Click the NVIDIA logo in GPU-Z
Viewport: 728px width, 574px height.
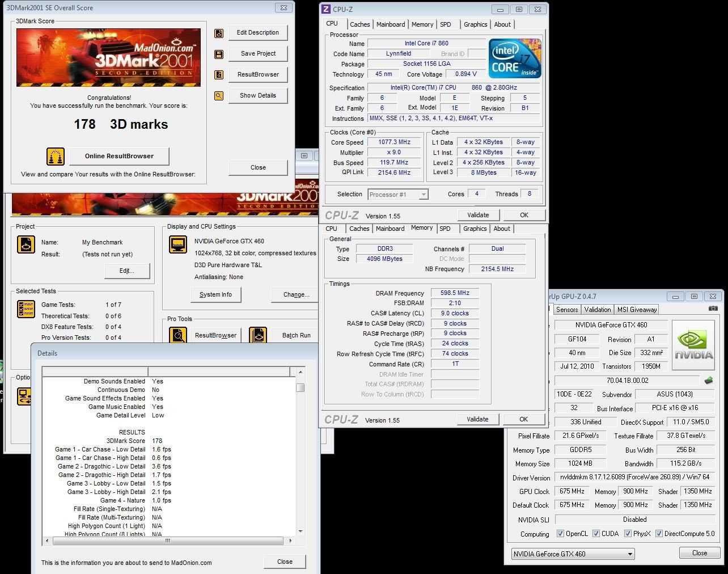pyautogui.click(x=693, y=346)
